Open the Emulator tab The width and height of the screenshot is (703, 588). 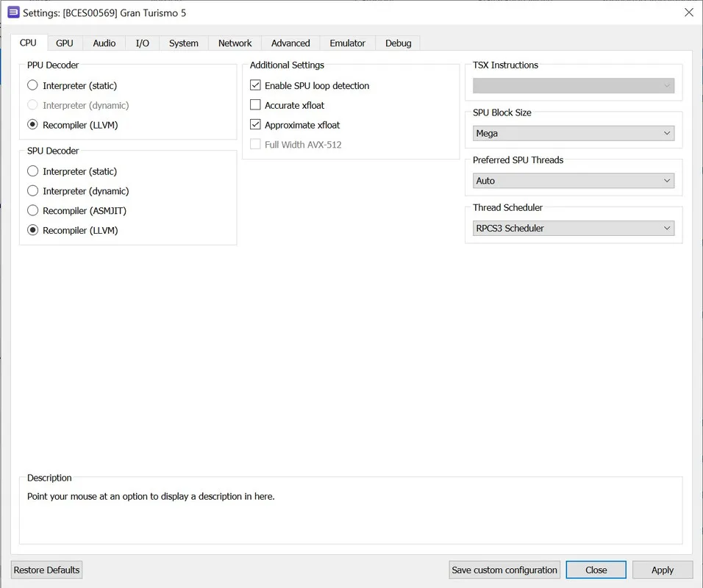[x=348, y=43]
